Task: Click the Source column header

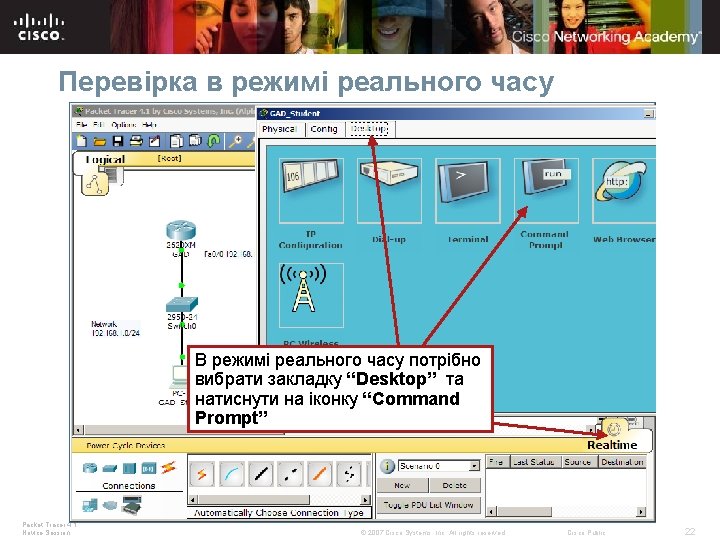Action: (577, 461)
